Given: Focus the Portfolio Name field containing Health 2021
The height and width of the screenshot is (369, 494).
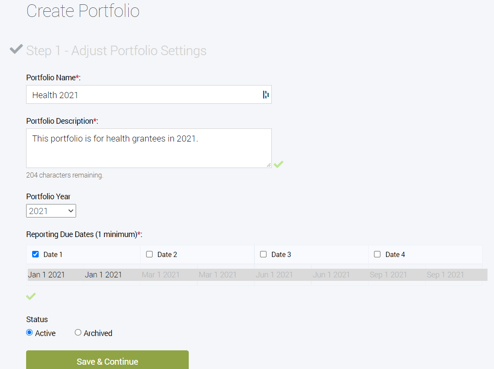Looking at the screenshot, I should coord(149,95).
